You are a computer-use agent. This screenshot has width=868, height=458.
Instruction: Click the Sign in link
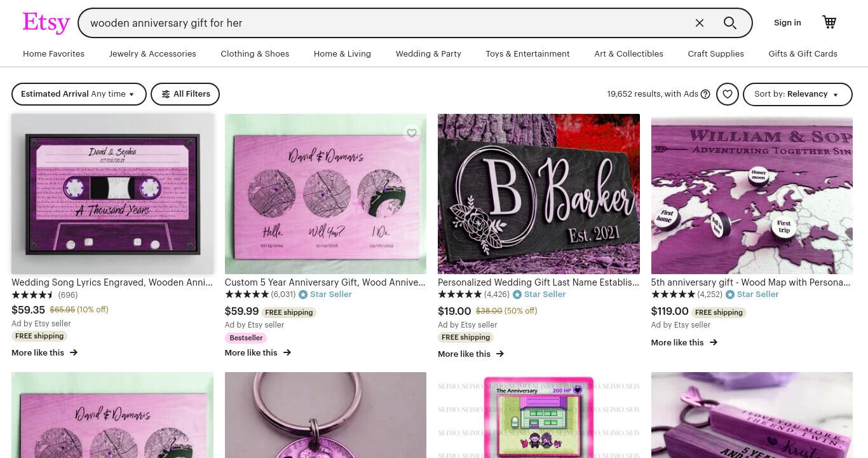click(x=787, y=23)
